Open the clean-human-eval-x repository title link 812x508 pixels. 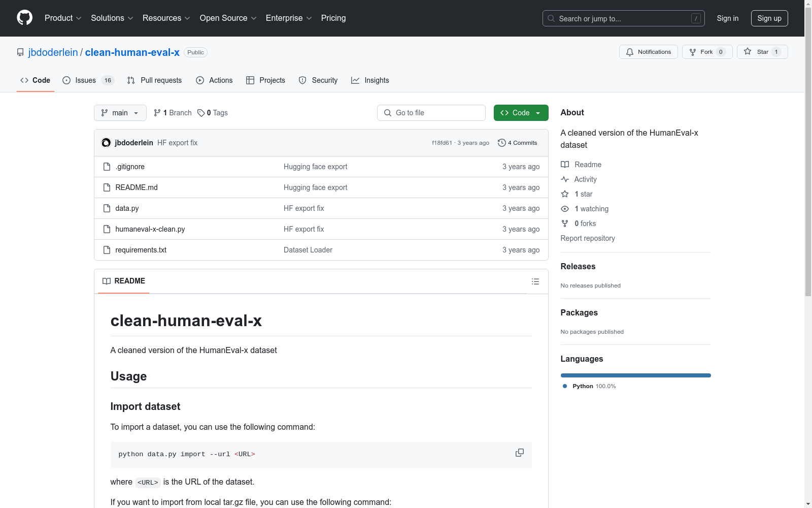click(132, 52)
